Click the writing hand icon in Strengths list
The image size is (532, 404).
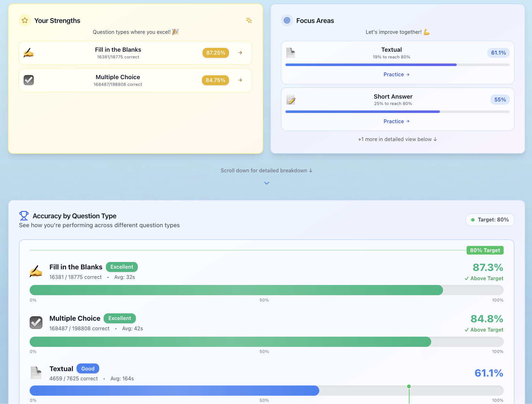pos(29,53)
